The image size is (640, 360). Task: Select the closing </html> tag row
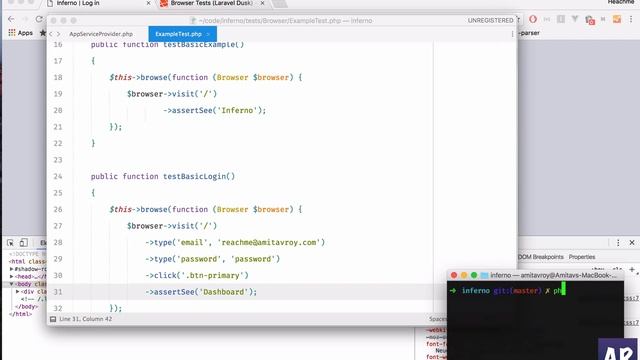coord(20,314)
